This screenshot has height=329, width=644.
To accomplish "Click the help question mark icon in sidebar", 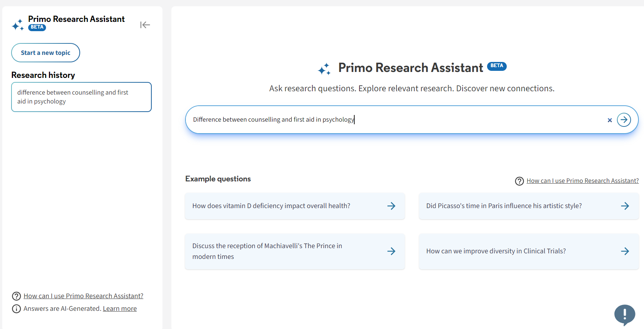I will pos(16,296).
